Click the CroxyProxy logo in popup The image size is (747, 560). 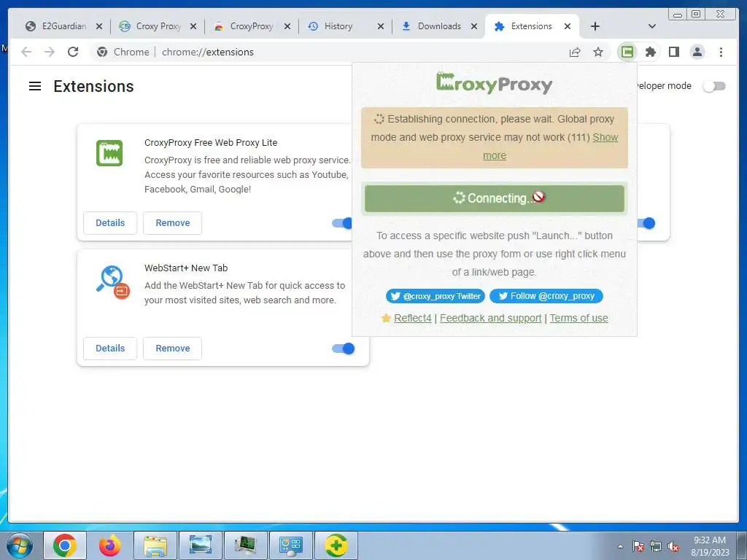pos(494,84)
